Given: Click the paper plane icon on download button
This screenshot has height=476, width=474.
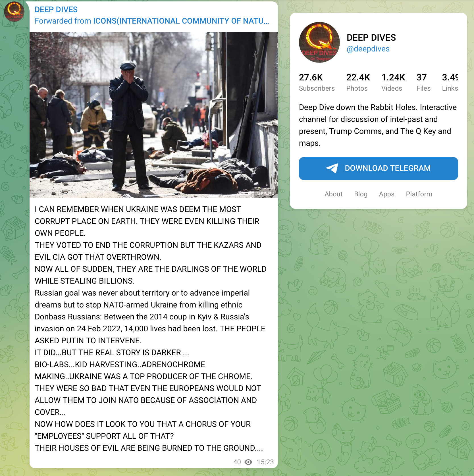Looking at the screenshot, I should point(332,168).
